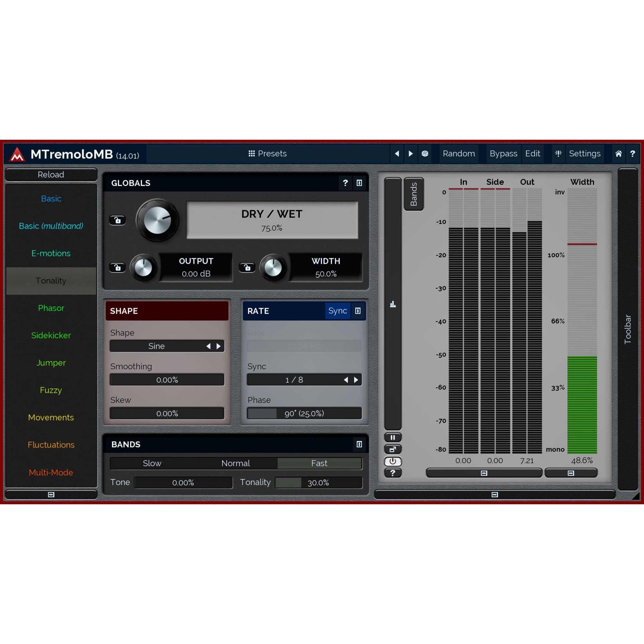Collapse Width meter bar
Screen dimensions: 644x644
pos(571,473)
